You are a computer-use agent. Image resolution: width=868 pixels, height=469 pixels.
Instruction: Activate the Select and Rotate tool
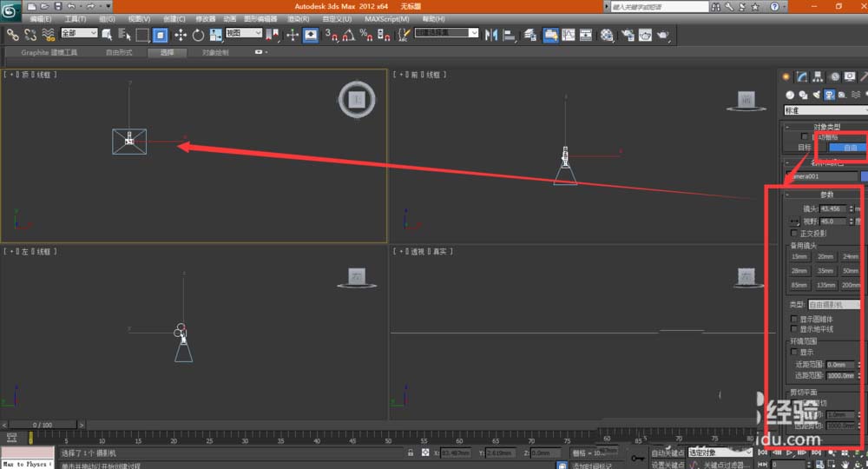(x=198, y=35)
